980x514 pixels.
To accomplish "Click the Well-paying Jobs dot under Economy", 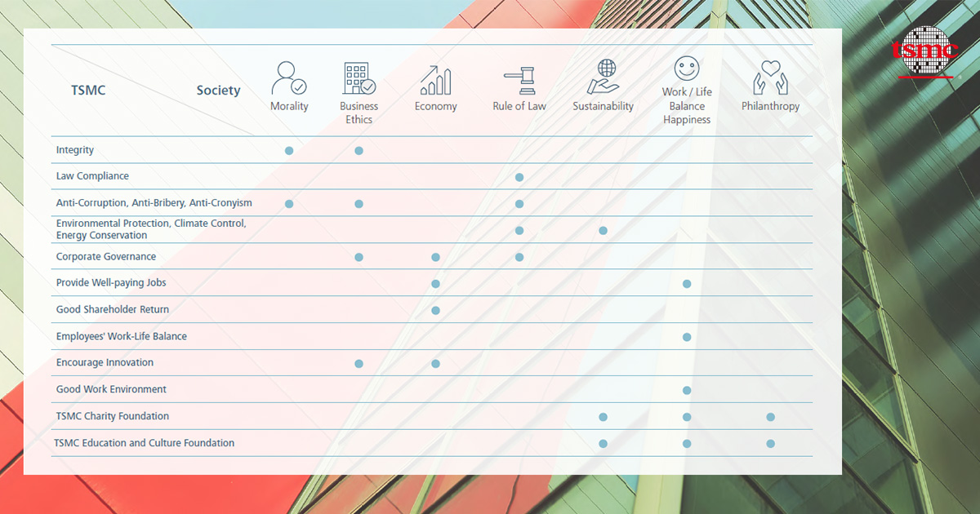I will tap(436, 284).
